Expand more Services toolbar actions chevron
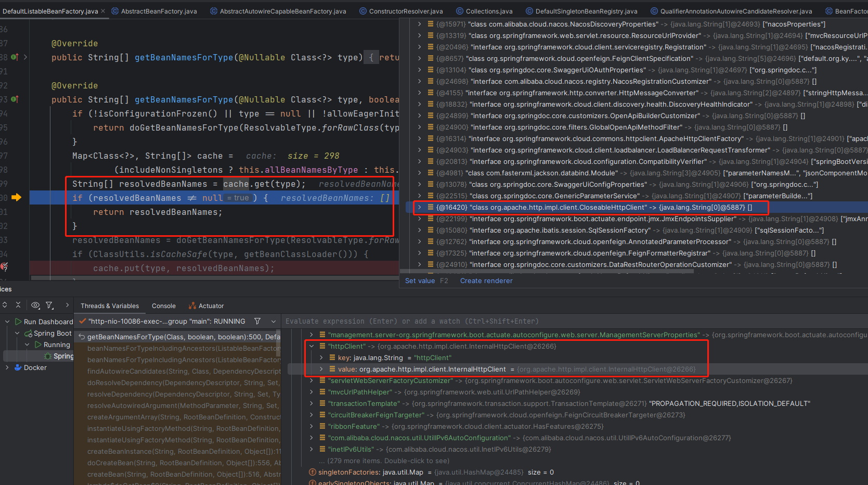 tap(67, 305)
